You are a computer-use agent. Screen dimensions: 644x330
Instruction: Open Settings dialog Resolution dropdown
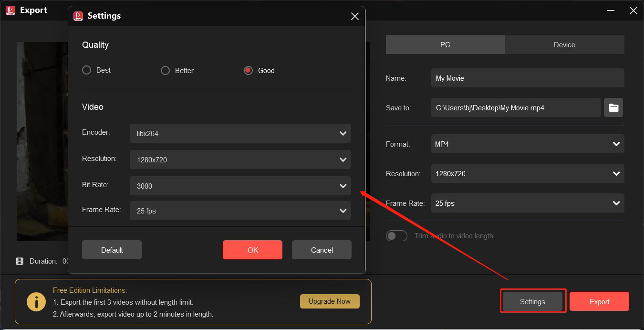tap(240, 160)
